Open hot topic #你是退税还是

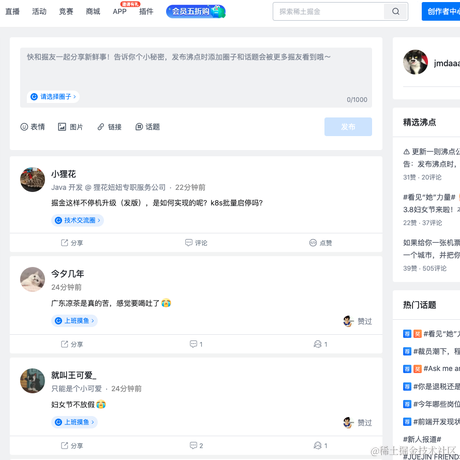(x=436, y=387)
